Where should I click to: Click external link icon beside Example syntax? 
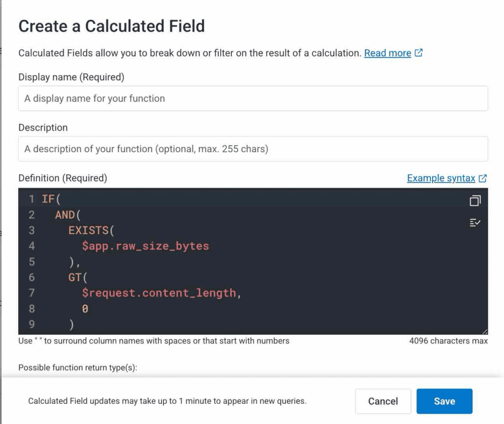483,178
